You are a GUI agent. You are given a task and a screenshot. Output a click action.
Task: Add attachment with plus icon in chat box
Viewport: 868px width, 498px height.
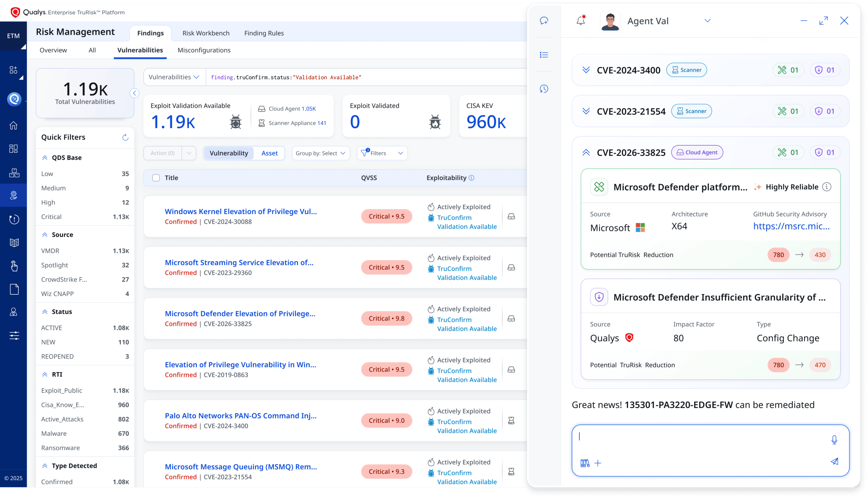(598, 463)
